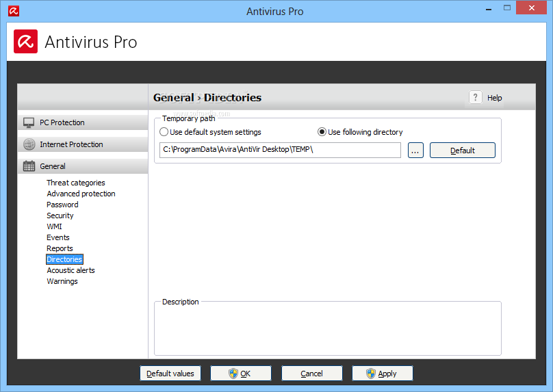Open the Reports settings
The width and height of the screenshot is (553, 392).
point(60,248)
